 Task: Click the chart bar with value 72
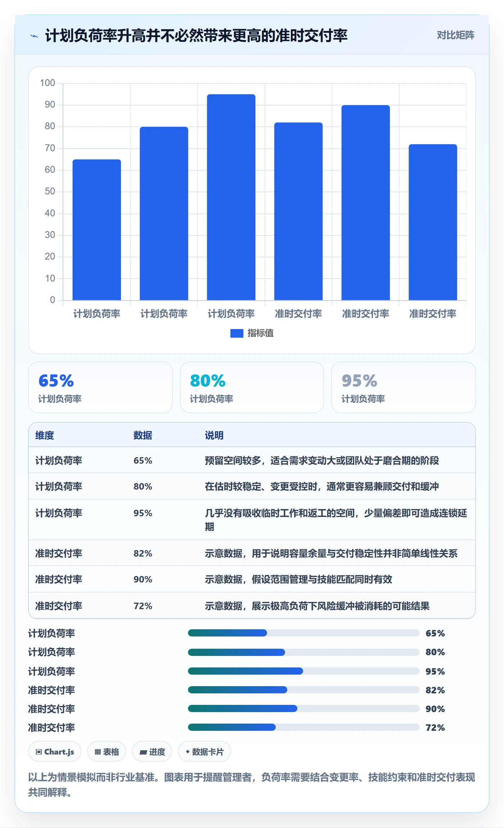pyautogui.click(x=433, y=222)
